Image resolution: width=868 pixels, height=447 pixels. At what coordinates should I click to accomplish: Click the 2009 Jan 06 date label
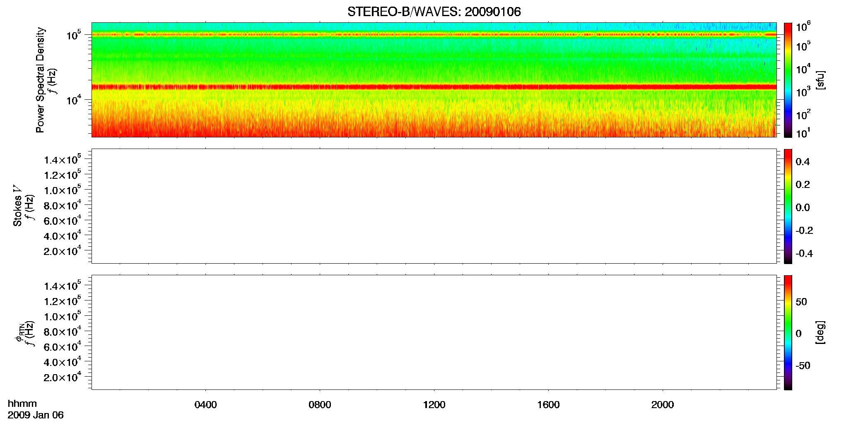pyautogui.click(x=36, y=415)
